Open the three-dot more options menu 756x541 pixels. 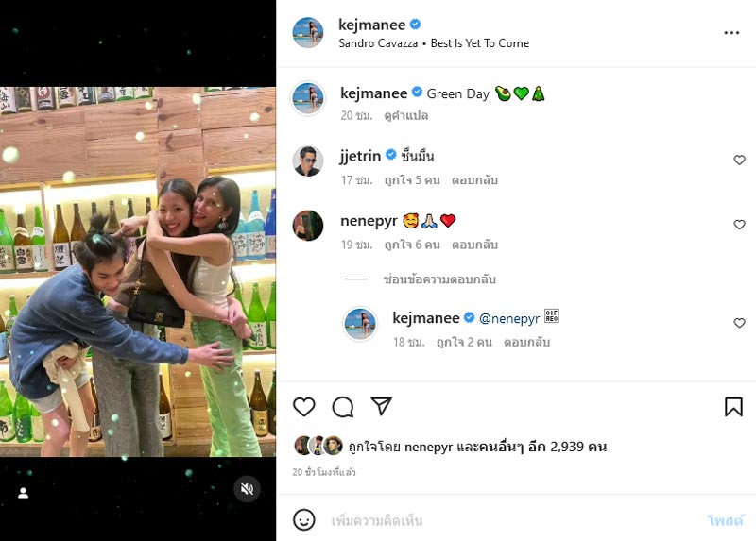(x=731, y=32)
